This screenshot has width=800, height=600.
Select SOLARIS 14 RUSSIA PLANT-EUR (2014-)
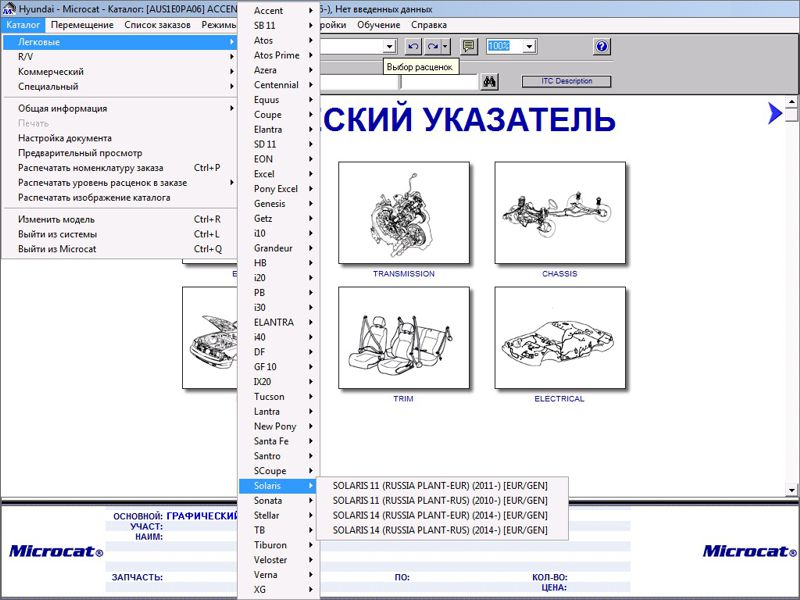pyautogui.click(x=442, y=515)
